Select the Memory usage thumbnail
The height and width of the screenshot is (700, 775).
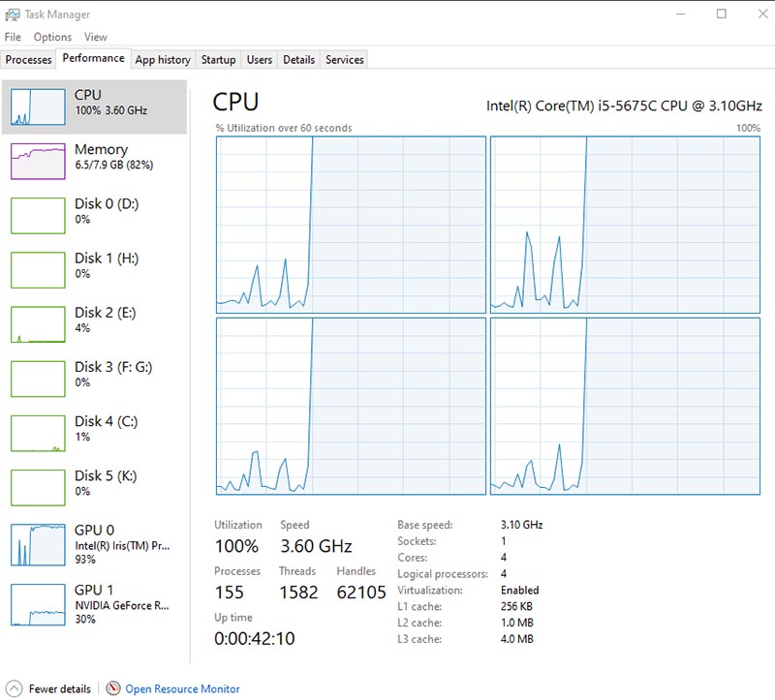coord(38,161)
